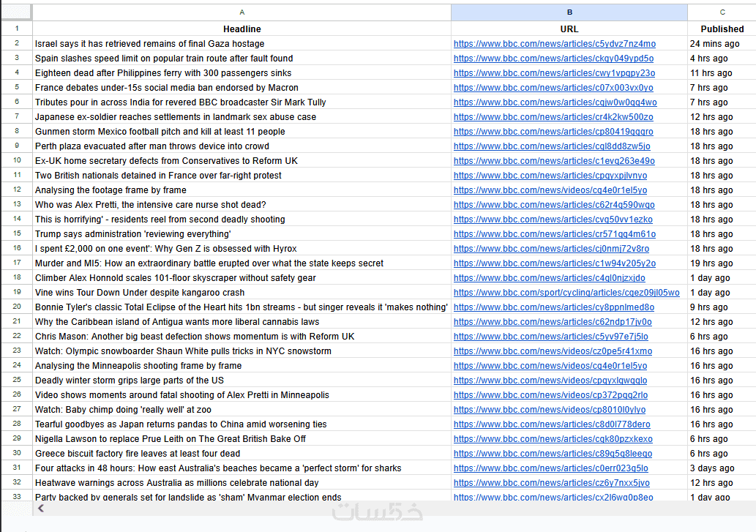The width and height of the screenshot is (756, 532).
Task: Select 'Bonnie Tyler's classic Total Eclipse' cell
Action: 242,307
